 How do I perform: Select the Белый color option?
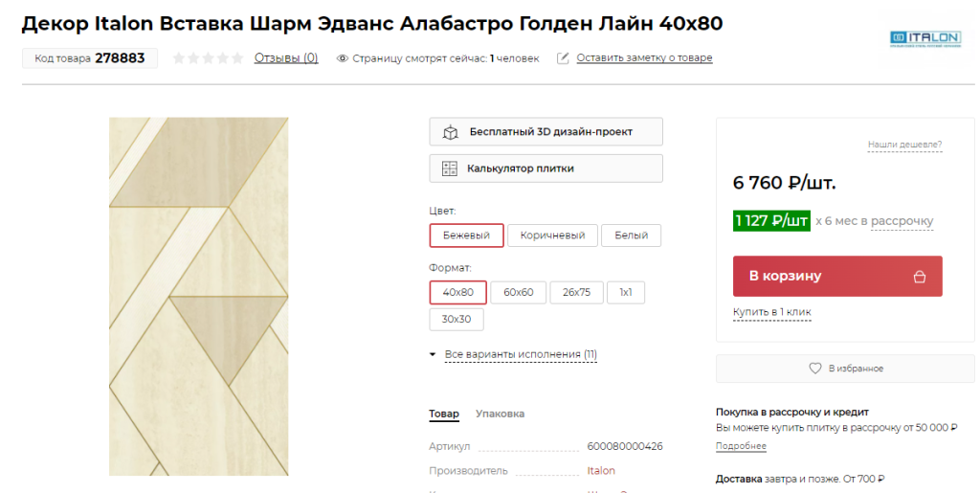[x=632, y=235]
